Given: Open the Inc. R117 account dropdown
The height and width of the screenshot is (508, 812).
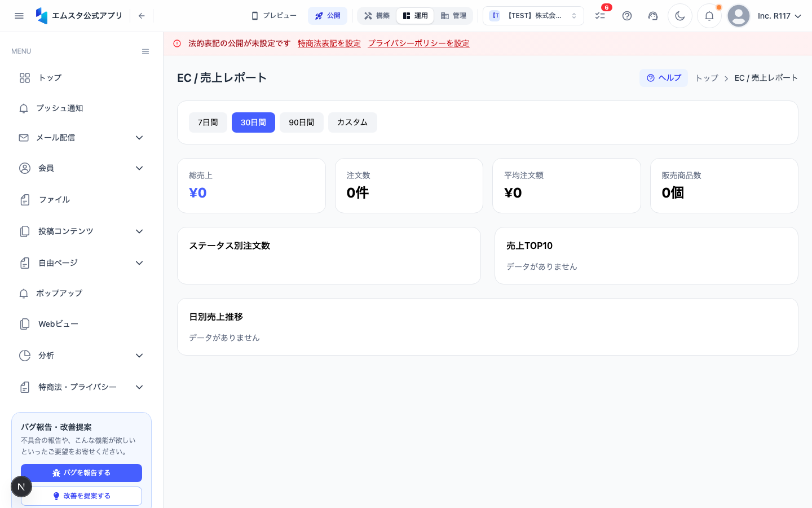Looking at the screenshot, I should tap(779, 16).
